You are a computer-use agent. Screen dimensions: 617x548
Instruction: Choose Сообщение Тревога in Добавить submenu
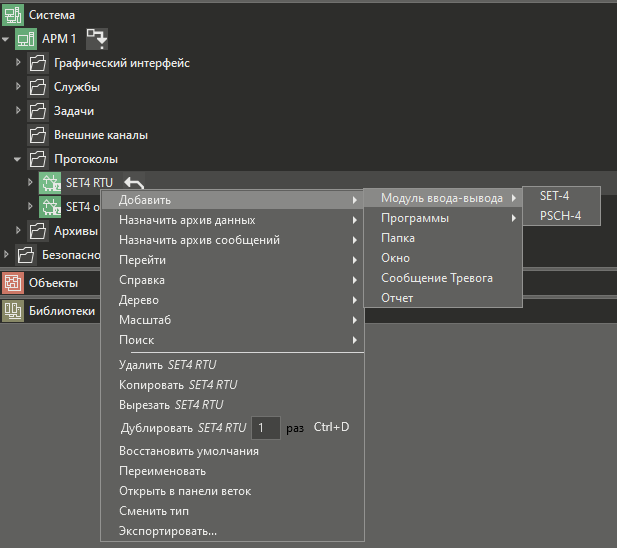436,278
